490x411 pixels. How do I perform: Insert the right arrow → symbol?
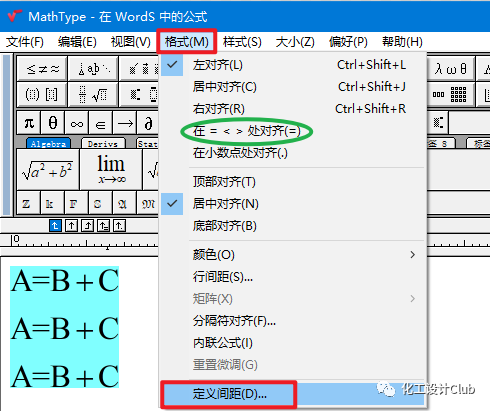(125, 123)
